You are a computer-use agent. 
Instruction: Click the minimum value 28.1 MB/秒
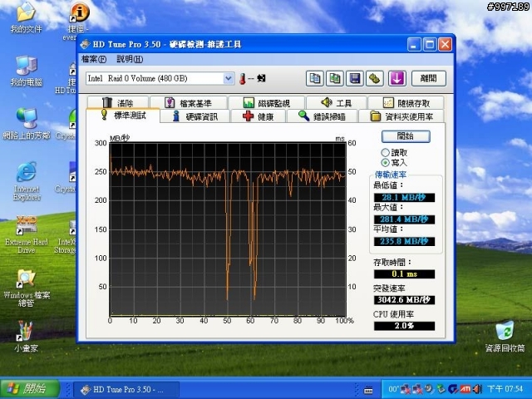pos(404,198)
